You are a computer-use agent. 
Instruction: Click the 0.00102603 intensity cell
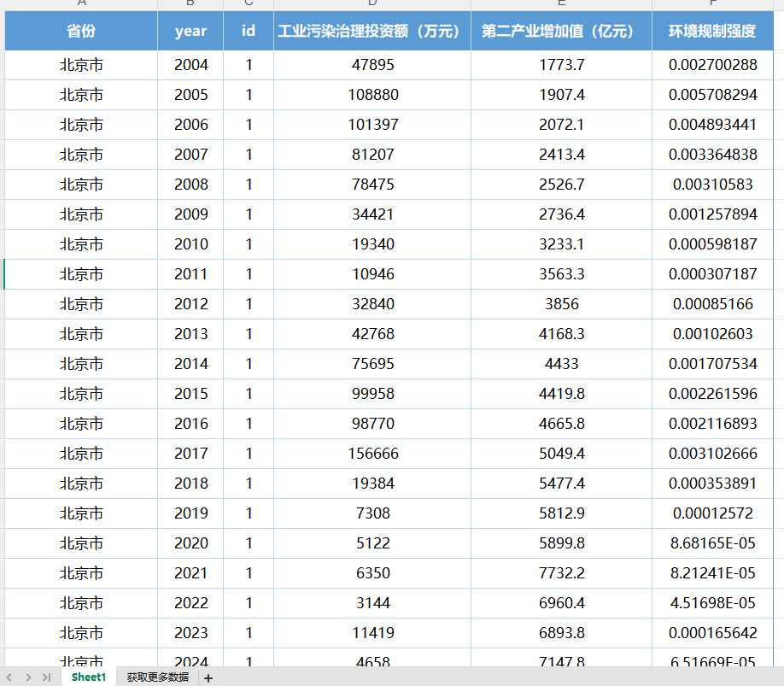712,334
